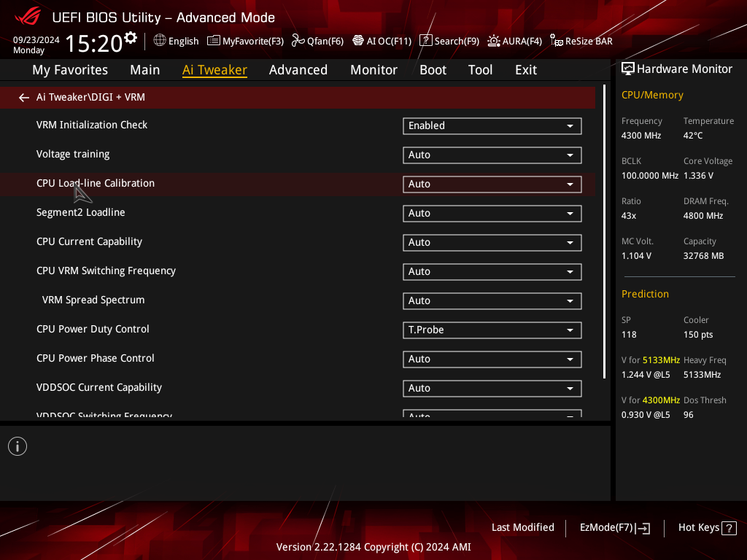Select Segment2 Loadline label
747x560 pixels.
click(80, 212)
